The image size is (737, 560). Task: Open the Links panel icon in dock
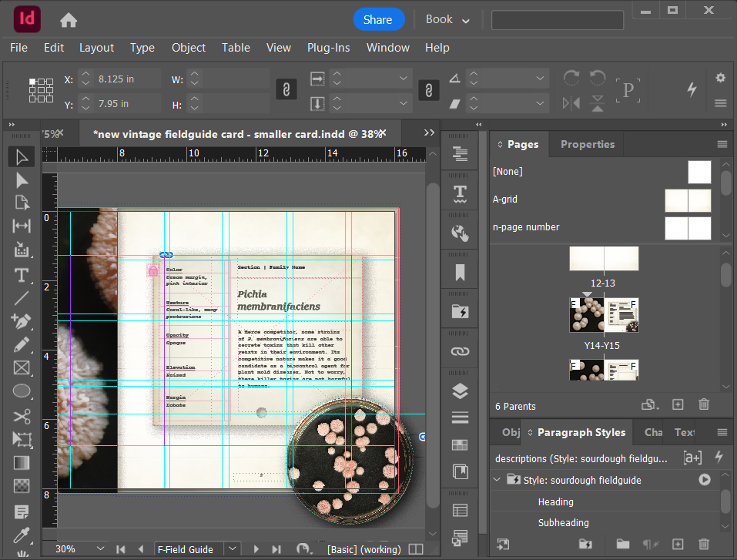click(460, 351)
